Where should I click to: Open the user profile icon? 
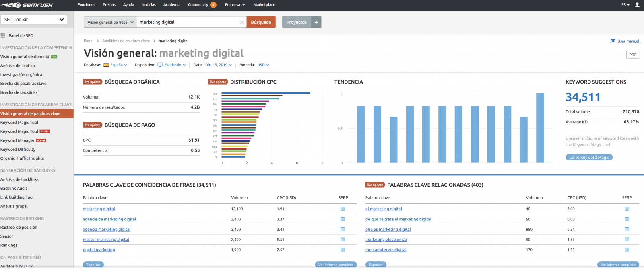637,5
